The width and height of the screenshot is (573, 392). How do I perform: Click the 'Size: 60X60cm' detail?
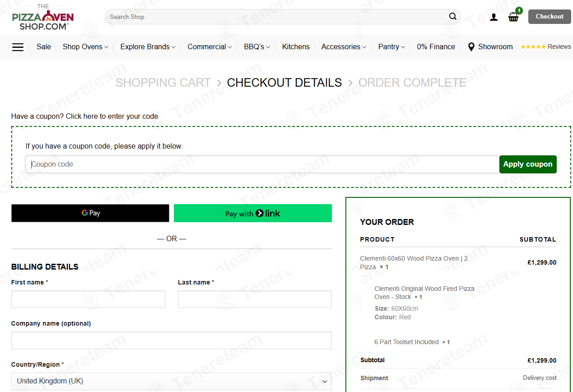click(x=396, y=309)
